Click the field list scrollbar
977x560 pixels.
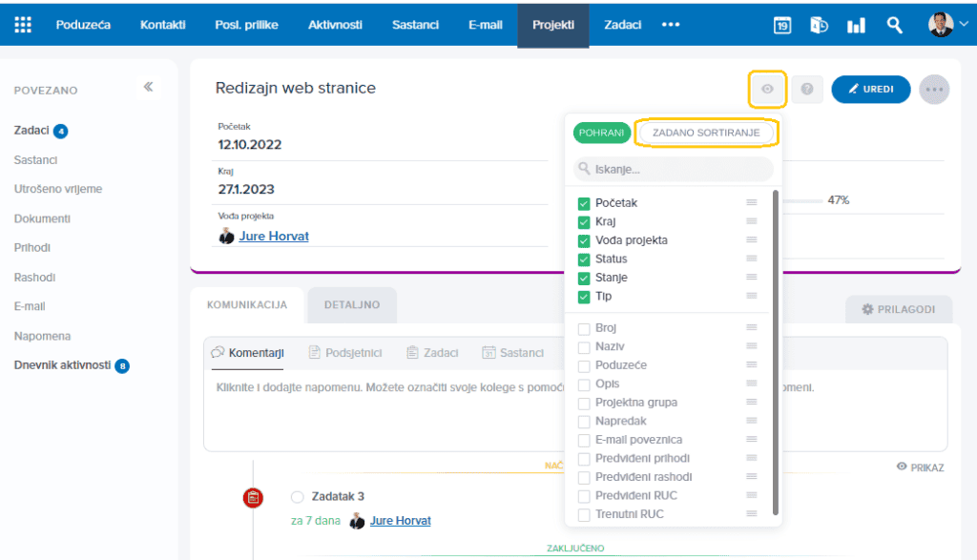click(775, 353)
